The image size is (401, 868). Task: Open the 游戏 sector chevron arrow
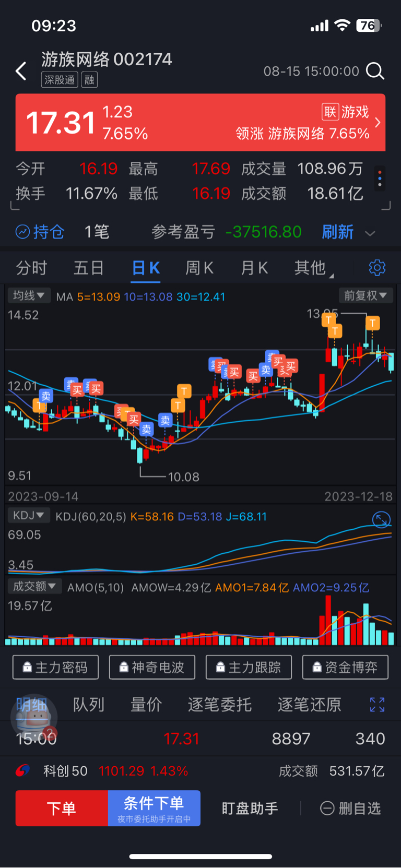coord(378,123)
